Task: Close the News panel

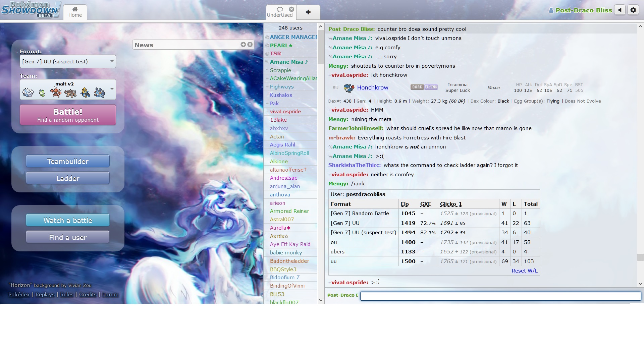Action: click(250, 45)
